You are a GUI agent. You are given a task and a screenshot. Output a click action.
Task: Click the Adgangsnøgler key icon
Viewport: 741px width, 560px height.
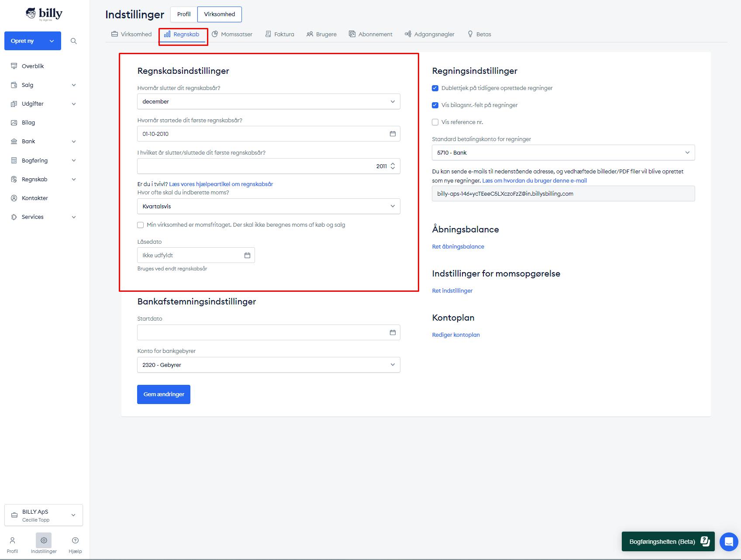(408, 34)
